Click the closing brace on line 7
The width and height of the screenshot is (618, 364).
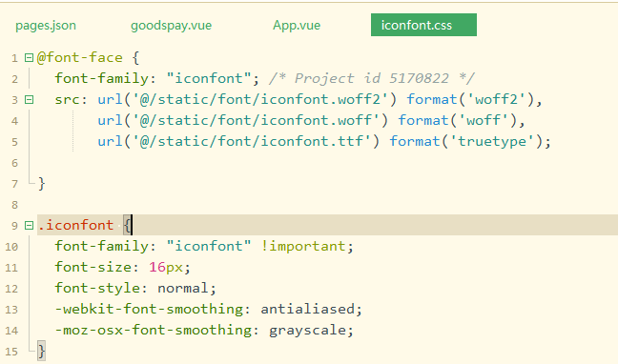point(41,184)
